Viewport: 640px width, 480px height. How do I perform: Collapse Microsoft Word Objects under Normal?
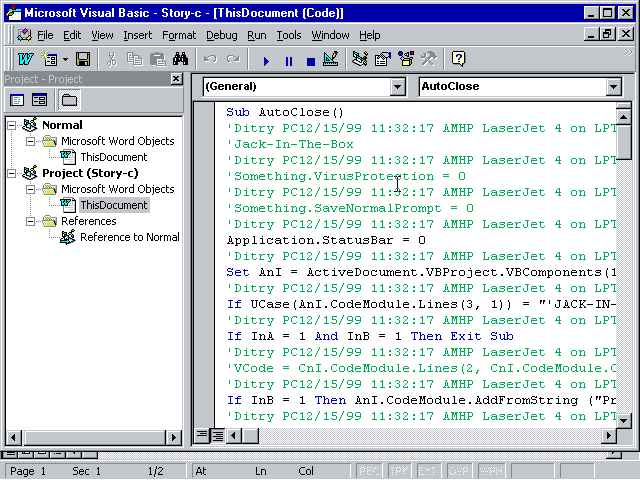tap(30, 141)
